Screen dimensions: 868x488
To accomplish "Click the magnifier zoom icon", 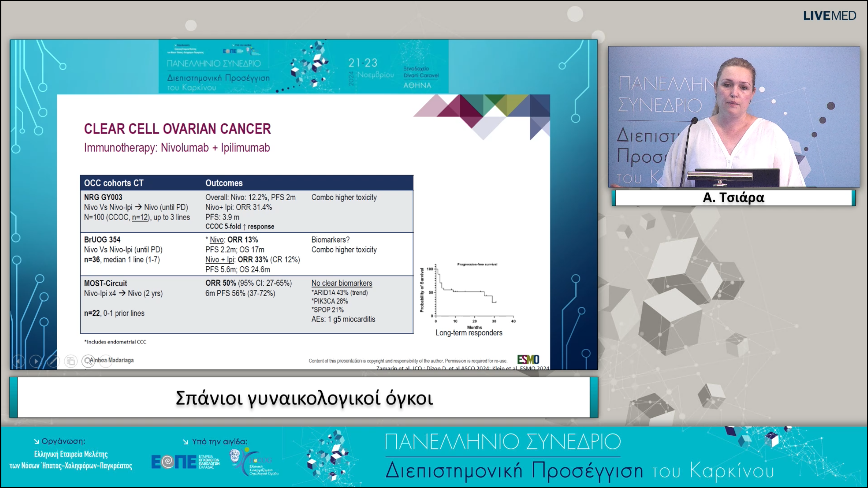I will [x=88, y=361].
